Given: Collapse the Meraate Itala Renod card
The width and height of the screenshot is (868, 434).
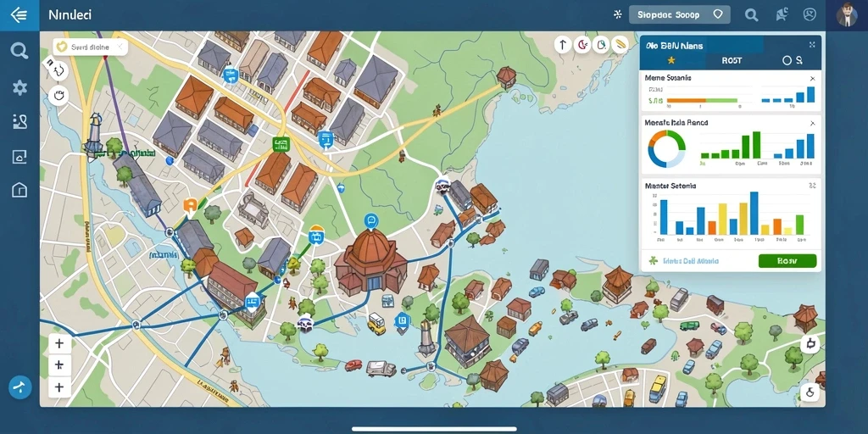Looking at the screenshot, I should coord(812,123).
